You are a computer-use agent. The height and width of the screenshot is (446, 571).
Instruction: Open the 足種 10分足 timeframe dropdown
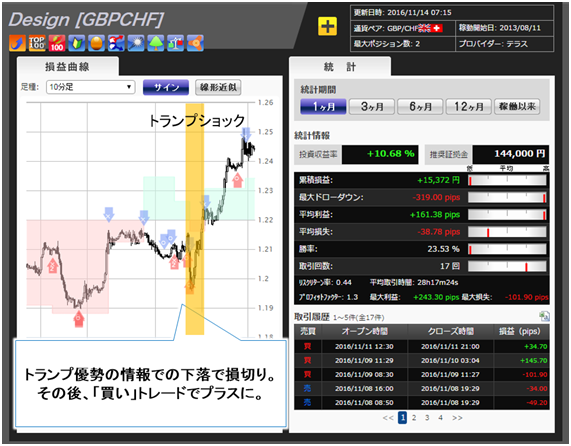pyautogui.click(x=91, y=87)
